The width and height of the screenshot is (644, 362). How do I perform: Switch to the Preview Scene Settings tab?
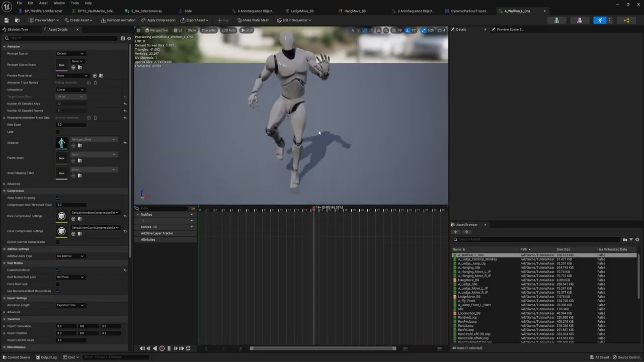coord(510,29)
